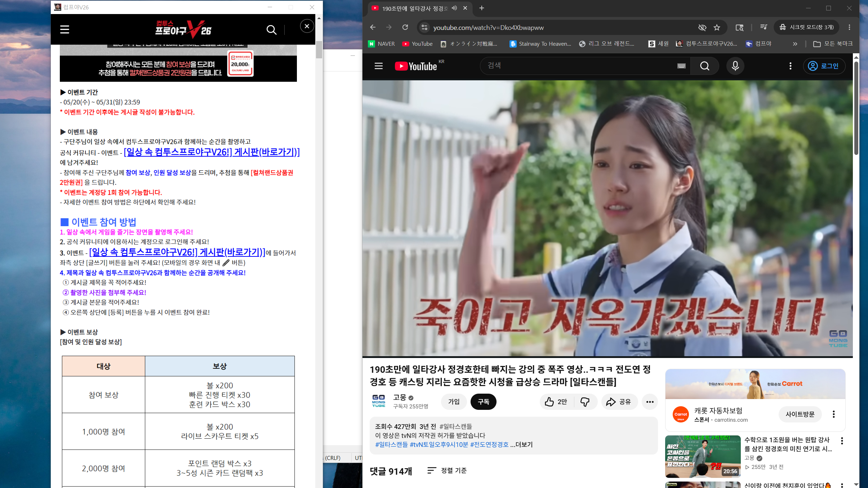The height and width of the screenshot is (488, 868).
Task: Bookmark this page with star icon
Action: pyautogui.click(x=717, y=27)
